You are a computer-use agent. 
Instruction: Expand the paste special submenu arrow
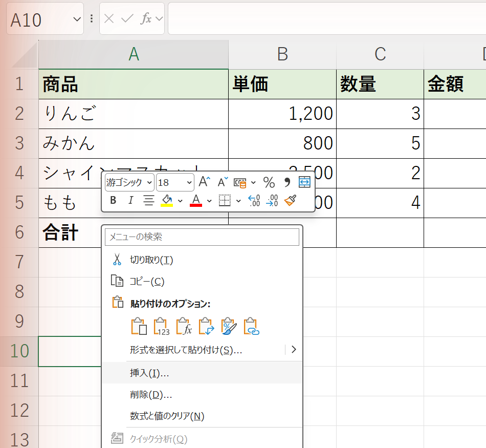pos(294,350)
